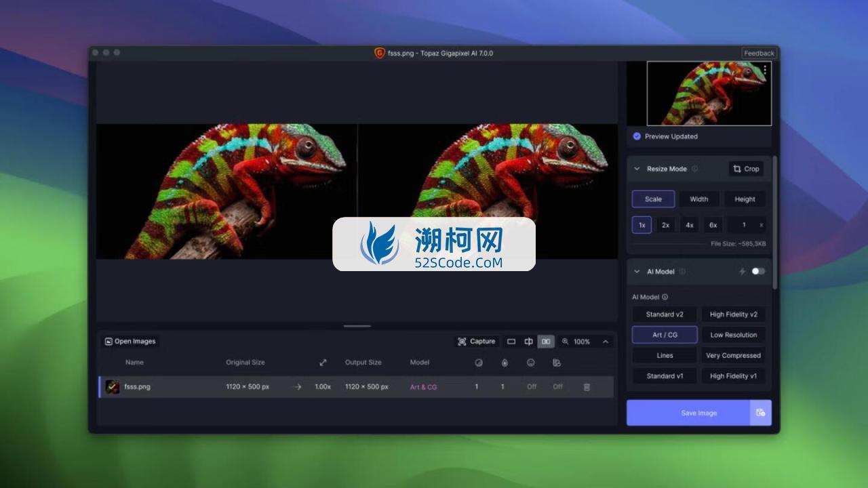Click the lightning bolt auto icon
The image size is (868, 488).
(742, 272)
